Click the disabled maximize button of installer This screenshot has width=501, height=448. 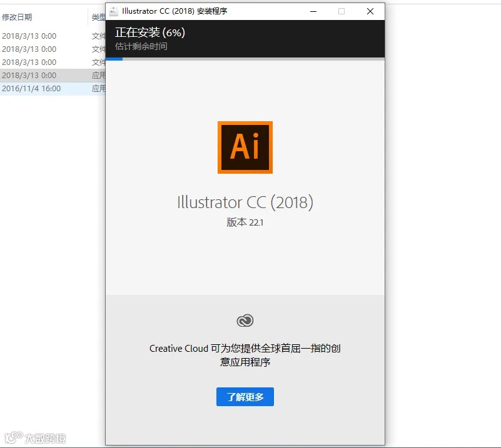coord(342,11)
